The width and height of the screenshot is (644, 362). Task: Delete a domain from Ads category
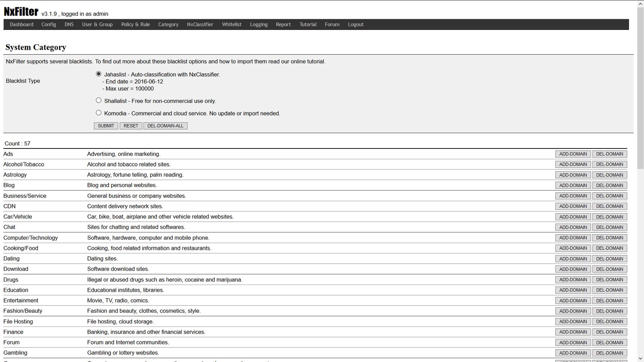610,154
